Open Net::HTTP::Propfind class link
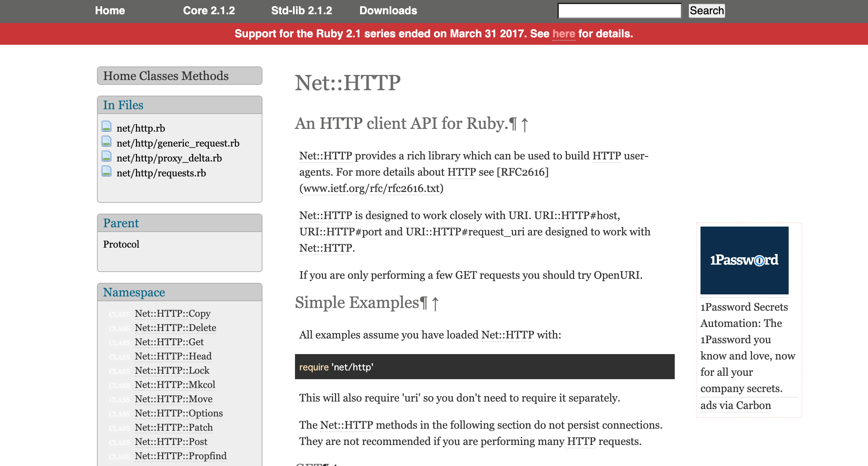Viewport: 868px width, 466px height. coord(180,456)
